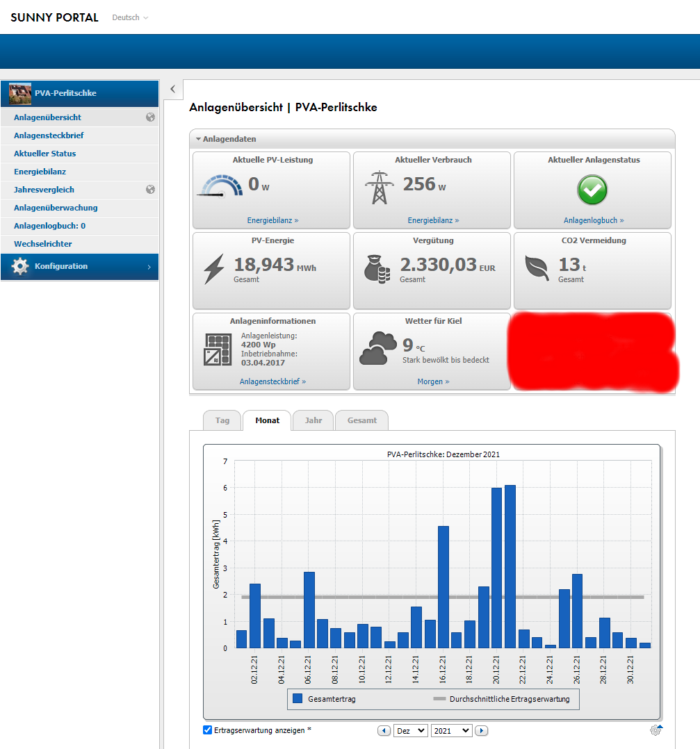This screenshot has height=749, width=700.
Task: Go to previous month with left arrow
Action: pos(384,730)
